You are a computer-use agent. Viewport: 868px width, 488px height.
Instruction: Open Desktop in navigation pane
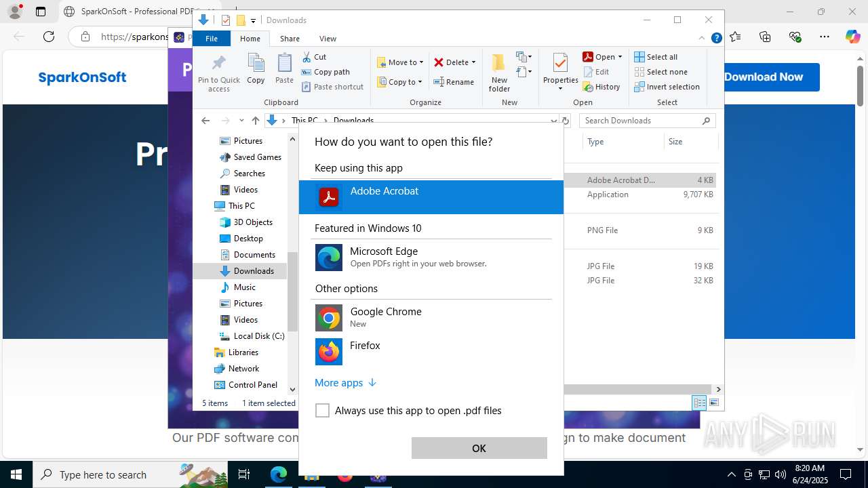pos(241,239)
